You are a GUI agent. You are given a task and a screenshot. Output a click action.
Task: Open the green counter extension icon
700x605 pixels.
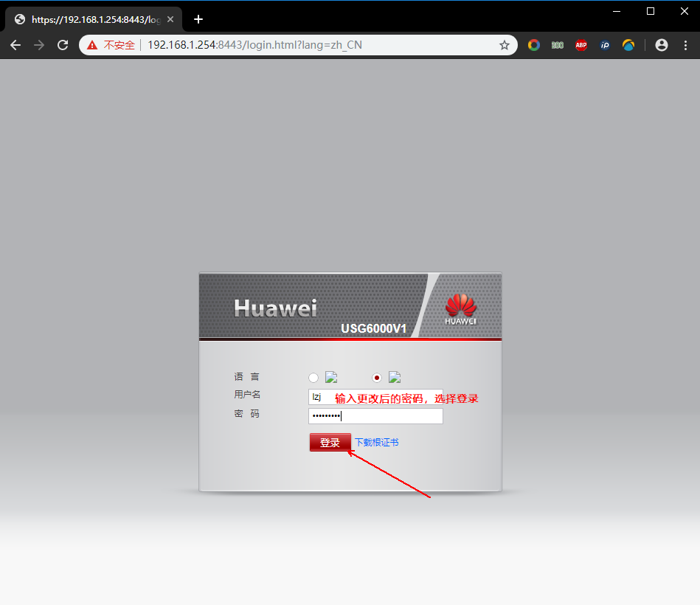pos(558,45)
